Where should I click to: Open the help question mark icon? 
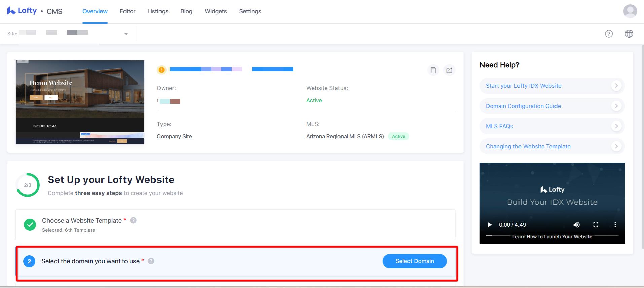coord(609,34)
